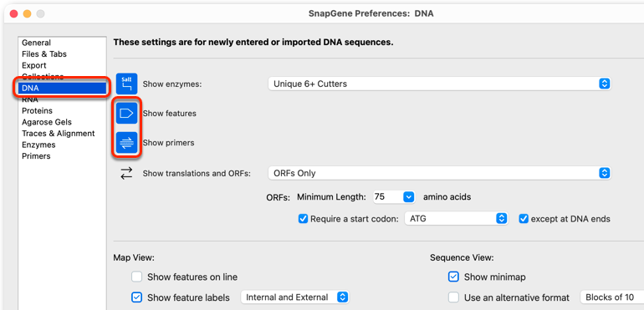Toggle the Show primers icon button
644x310 pixels.
click(126, 143)
